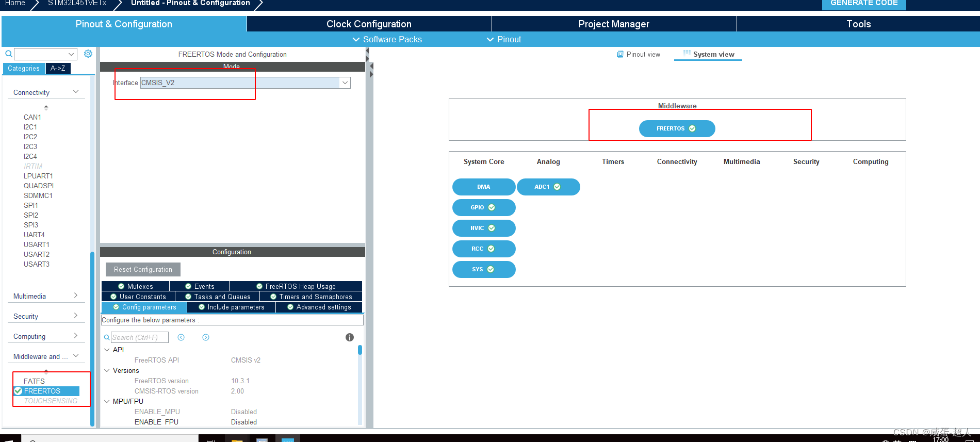Select USART1 peripheral
Viewport: 980px width, 442px height.
(37, 244)
